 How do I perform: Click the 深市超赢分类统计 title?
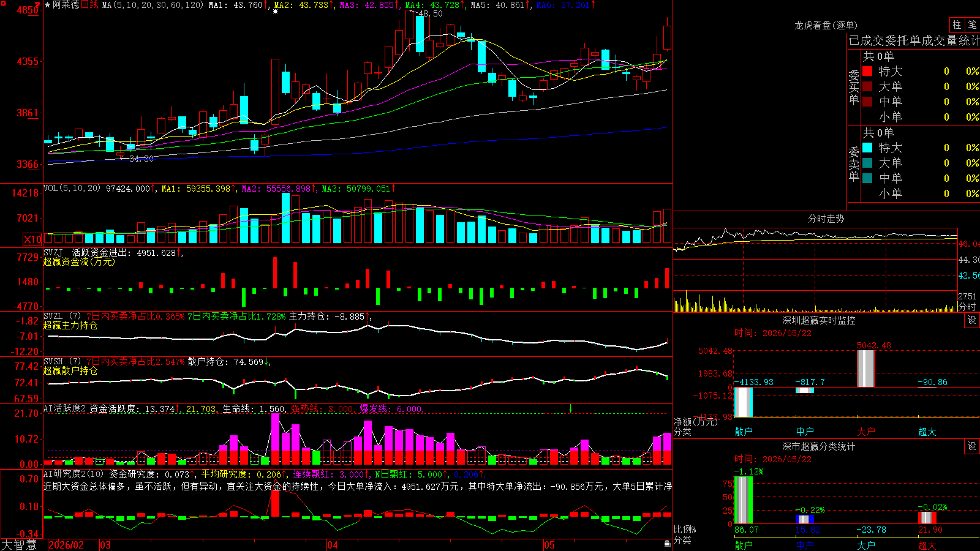point(818,446)
